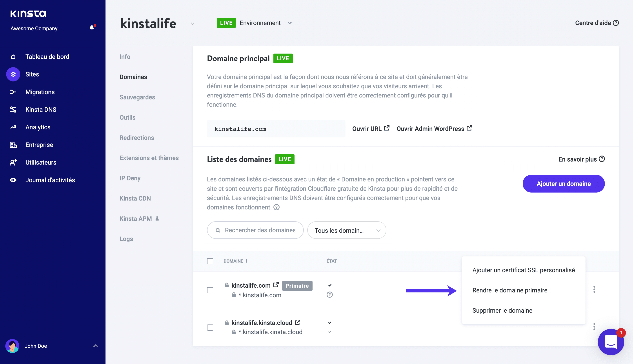Click the Migrations arrow icon
This screenshot has height=364, width=633.
point(13,92)
